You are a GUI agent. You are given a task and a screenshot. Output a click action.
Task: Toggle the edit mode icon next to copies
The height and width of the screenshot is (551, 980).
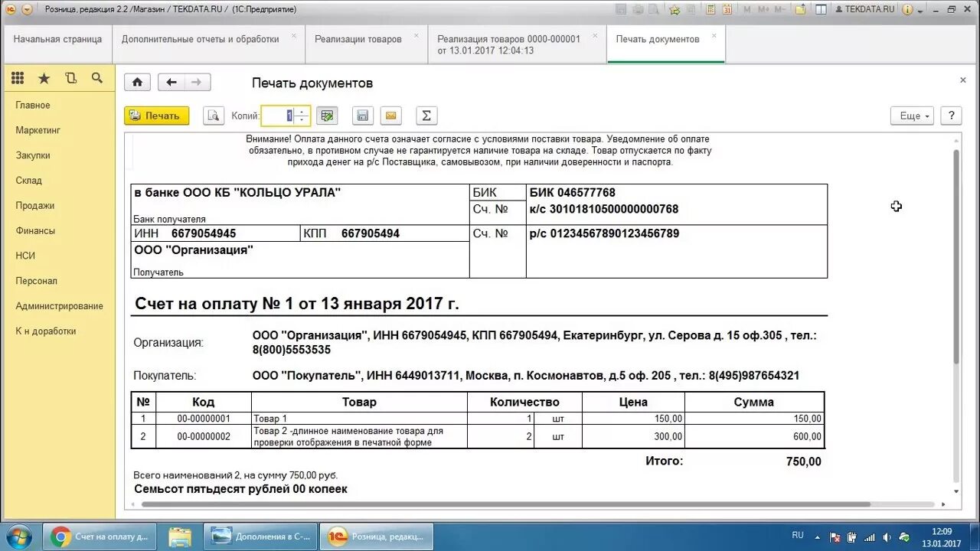pos(328,116)
